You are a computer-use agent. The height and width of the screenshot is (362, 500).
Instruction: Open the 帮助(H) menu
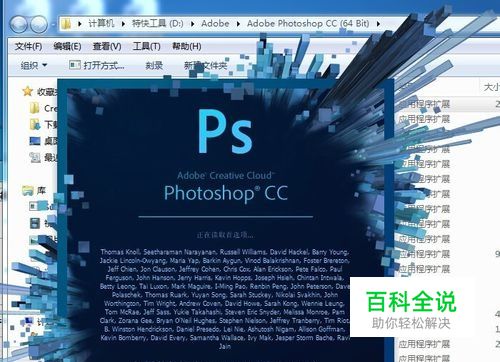[x=186, y=46]
